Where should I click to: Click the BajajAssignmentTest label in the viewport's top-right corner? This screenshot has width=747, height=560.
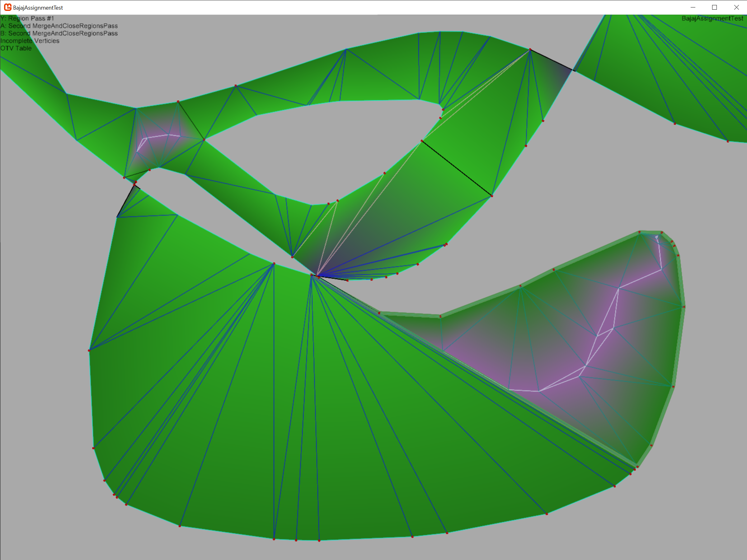point(712,18)
